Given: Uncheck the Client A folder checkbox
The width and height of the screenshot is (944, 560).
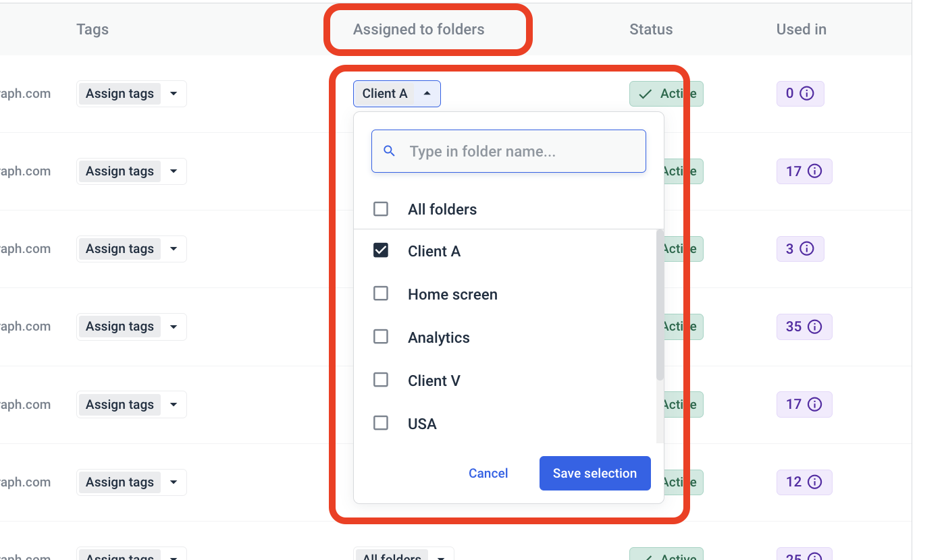Looking at the screenshot, I should [x=381, y=251].
